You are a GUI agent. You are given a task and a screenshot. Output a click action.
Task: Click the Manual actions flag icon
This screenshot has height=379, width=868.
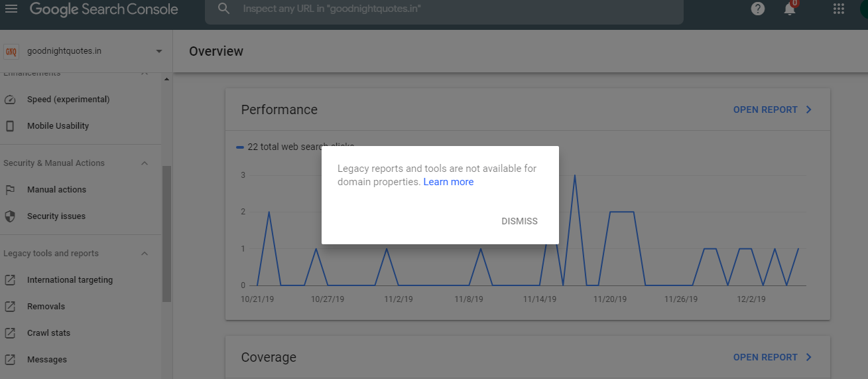pyautogui.click(x=10, y=190)
